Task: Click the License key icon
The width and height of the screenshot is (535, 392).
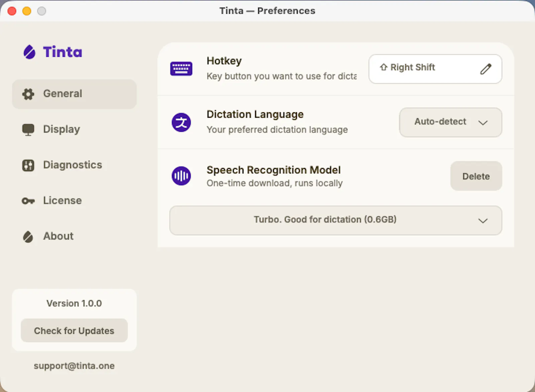Action: tap(28, 201)
